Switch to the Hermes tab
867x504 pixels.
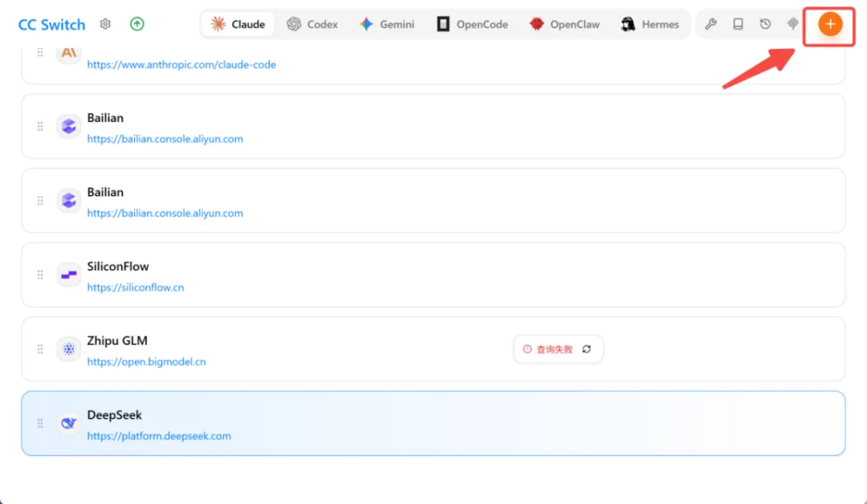pyautogui.click(x=649, y=24)
